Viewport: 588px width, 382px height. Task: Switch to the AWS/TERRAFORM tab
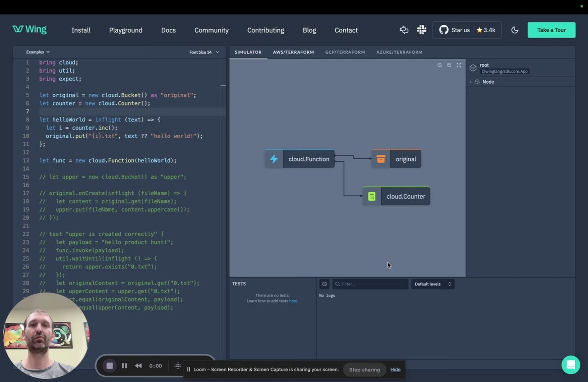click(x=293, y=52)
